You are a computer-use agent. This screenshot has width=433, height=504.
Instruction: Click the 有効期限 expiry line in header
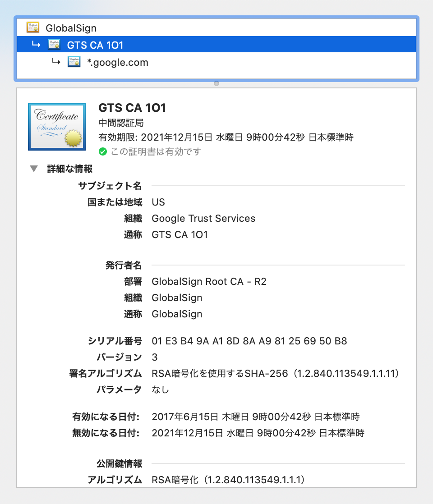(x=226, y=137)
